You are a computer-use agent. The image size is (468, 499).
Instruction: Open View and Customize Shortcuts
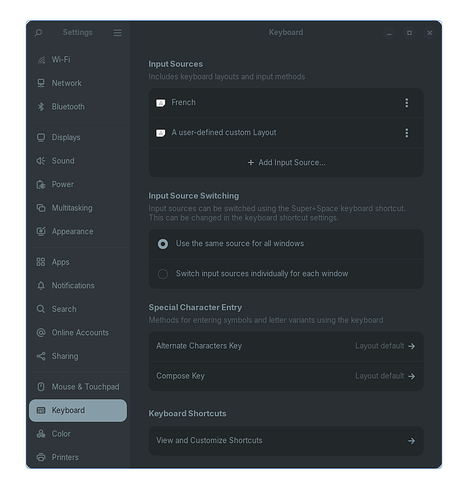click(286, 441)
